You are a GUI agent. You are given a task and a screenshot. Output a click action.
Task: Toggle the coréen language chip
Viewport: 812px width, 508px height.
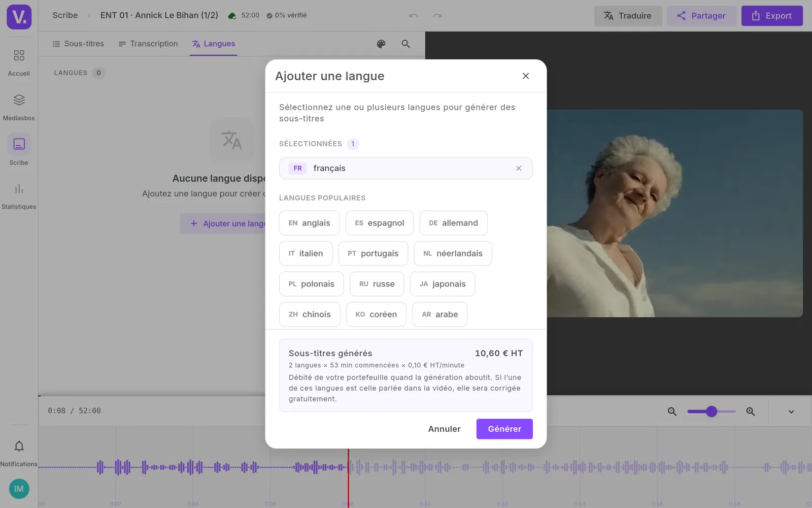(376, 314)
